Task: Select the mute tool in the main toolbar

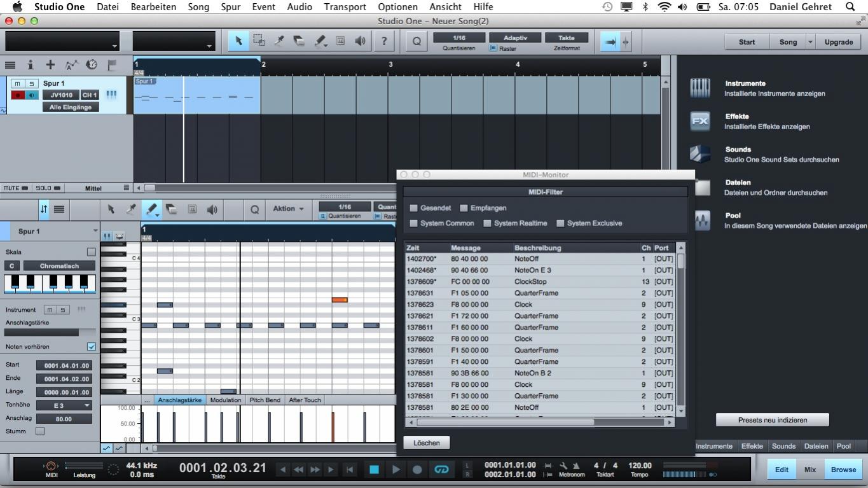Action: (340, 41)
